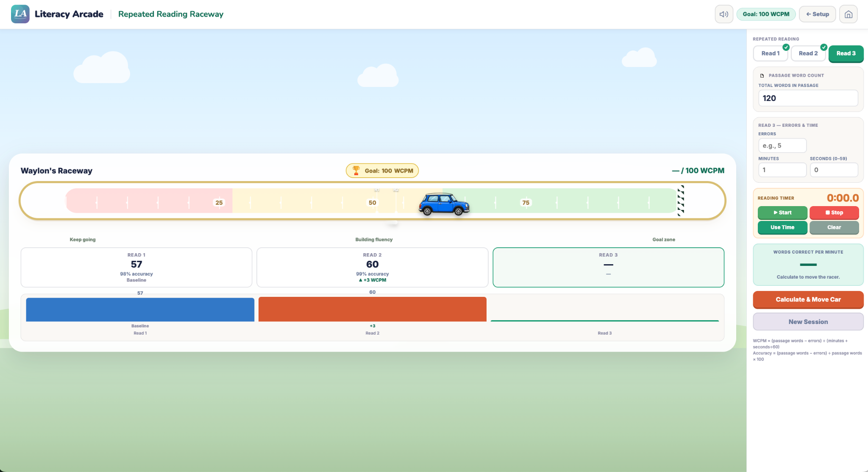This screenshot has height=472, width=868.
Task: Click the Keep going zone label
Action: click(83, 240)
